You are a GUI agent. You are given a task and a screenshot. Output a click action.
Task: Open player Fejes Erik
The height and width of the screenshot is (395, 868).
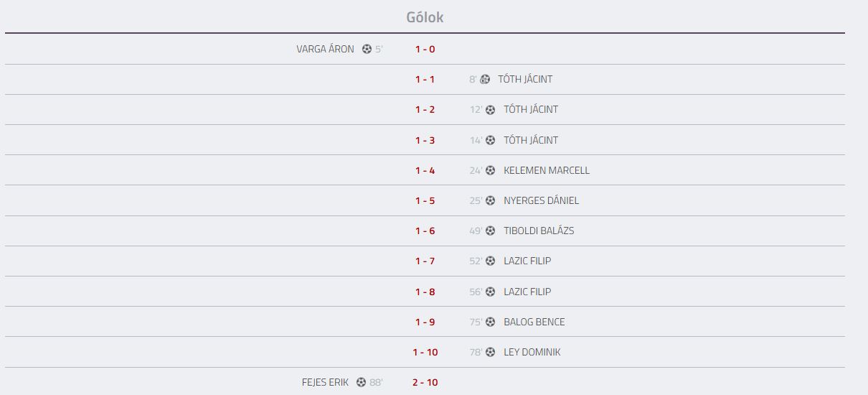pos(325,383)
